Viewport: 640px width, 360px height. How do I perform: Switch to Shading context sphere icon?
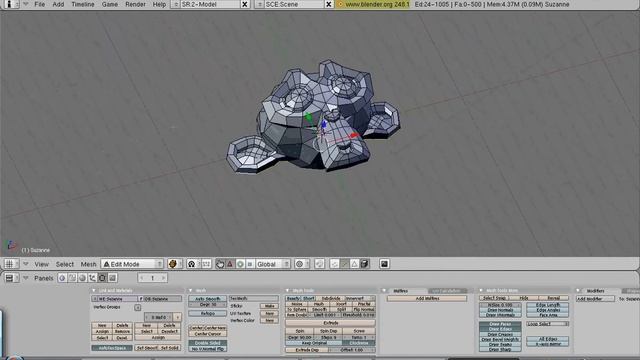pos(82,278)
